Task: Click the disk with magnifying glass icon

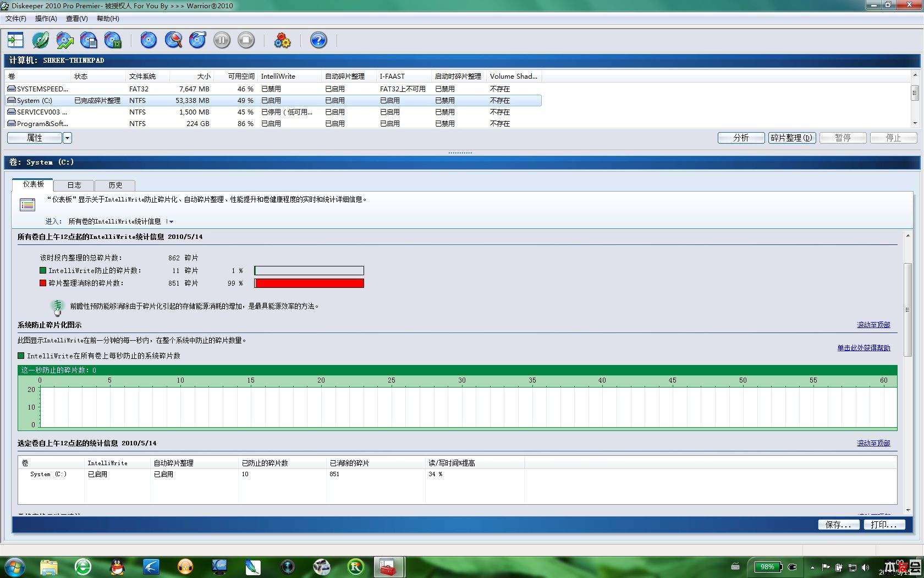Action: tap(173, 40)
